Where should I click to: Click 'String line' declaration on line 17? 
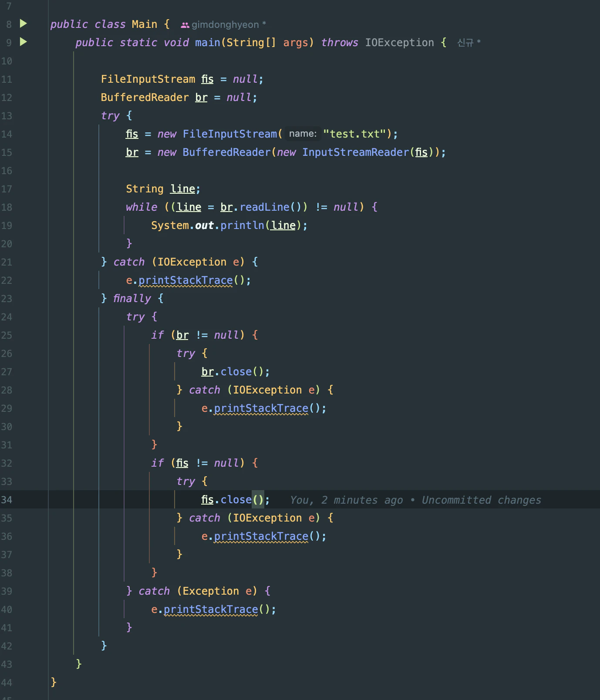click(x=163, y=188)
